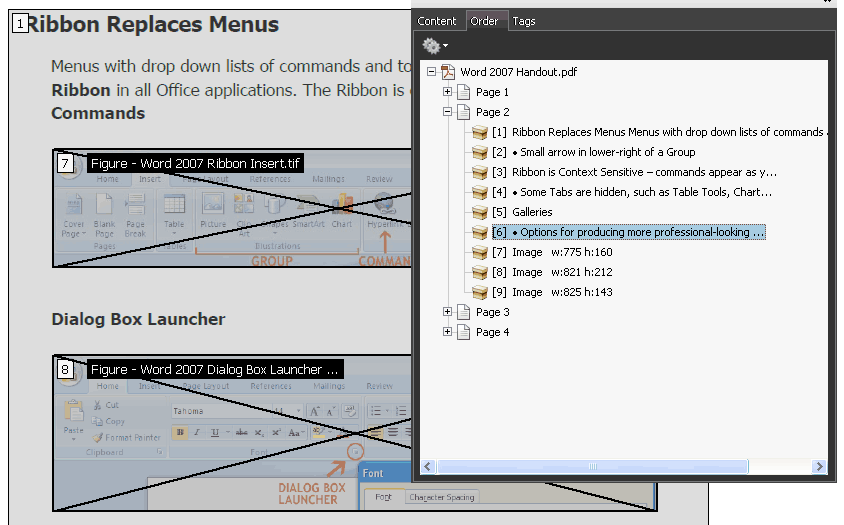Viewport: 844px width, 525px height.
Task: Click the box icon of order item [6]
Action: pyautogui.click(x=480, y=232)
